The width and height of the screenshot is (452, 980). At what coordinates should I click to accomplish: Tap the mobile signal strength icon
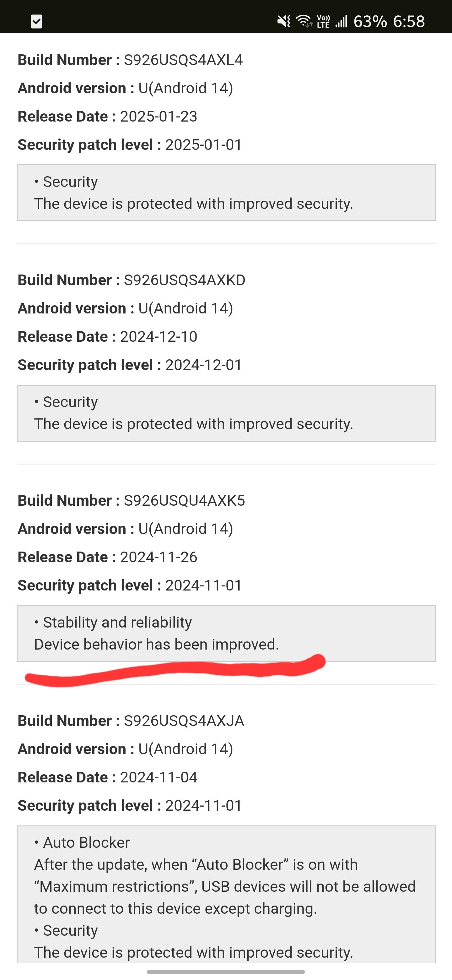tap(342, 21)
